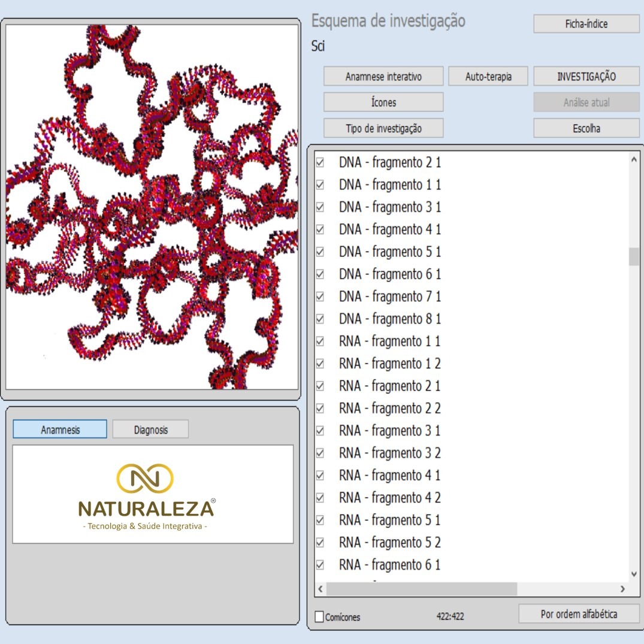The height and width of the screenshot is (644, 644).
Task: Select the DNA - fragmento 5 1 list item
Action: pos(390,252)
